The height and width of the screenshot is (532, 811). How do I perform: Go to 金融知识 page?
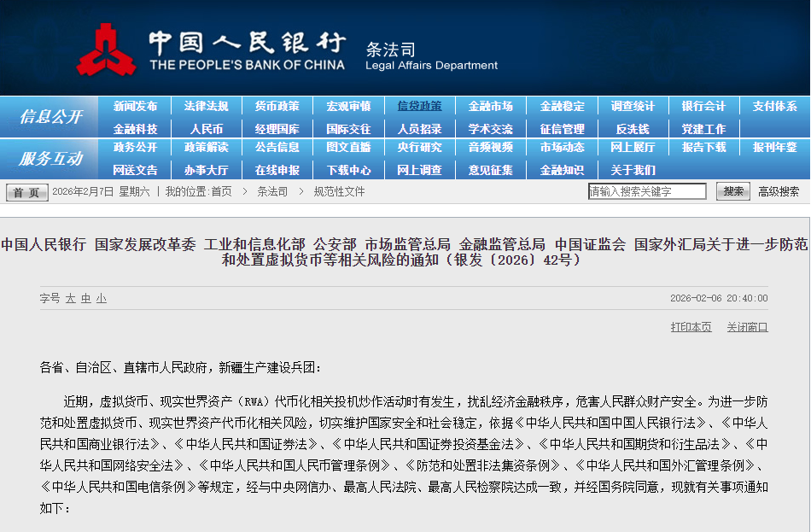point(563,170)
